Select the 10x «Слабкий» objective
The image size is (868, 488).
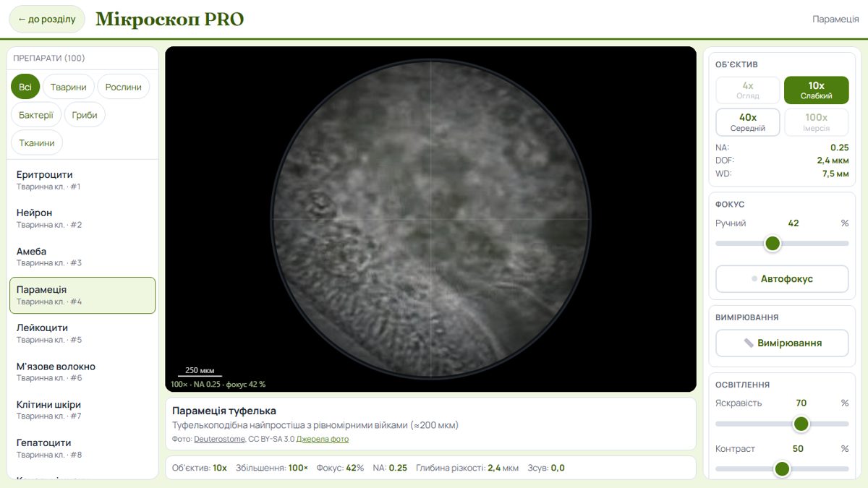click(x=817, y=90)
